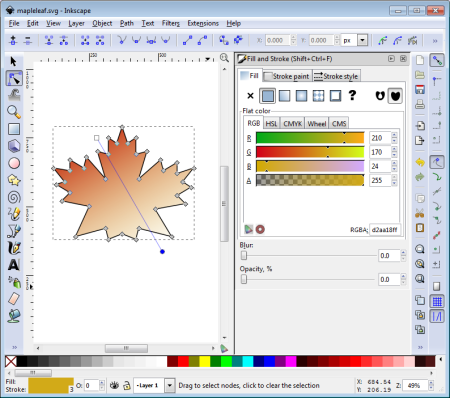450x398 pixels.
Task: Open color palette menu arrow
Action: click(441, 359)
